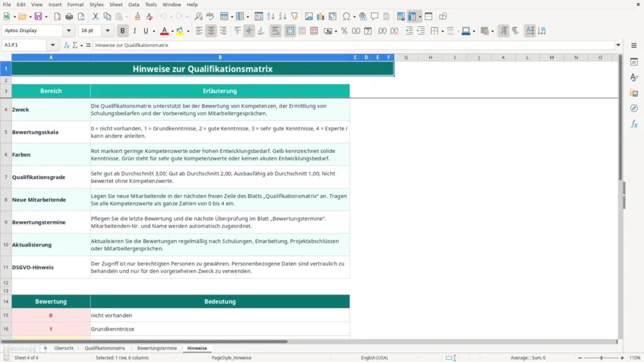Viewport: 644px width, 362px height.
Task: Toggle Center Horizontally alignment
Action: point(211,31)
